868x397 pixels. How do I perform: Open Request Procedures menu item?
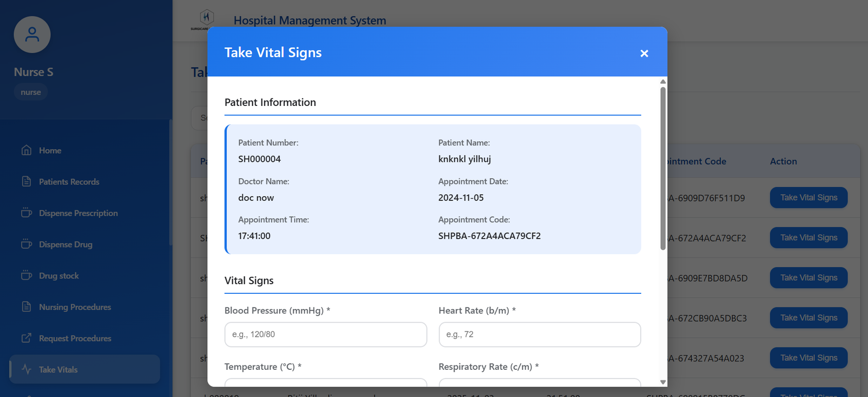[x=85, y=338]
